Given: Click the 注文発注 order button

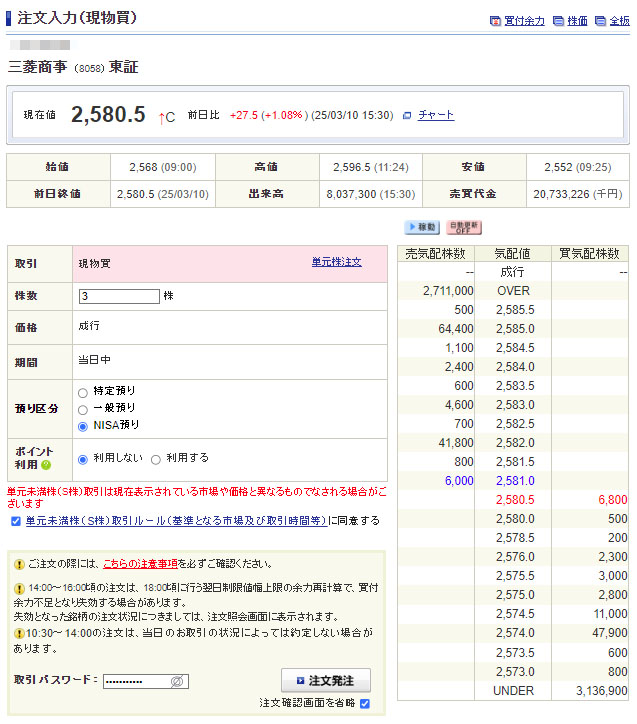Looking at the screenshot, I should click(326, 681).
